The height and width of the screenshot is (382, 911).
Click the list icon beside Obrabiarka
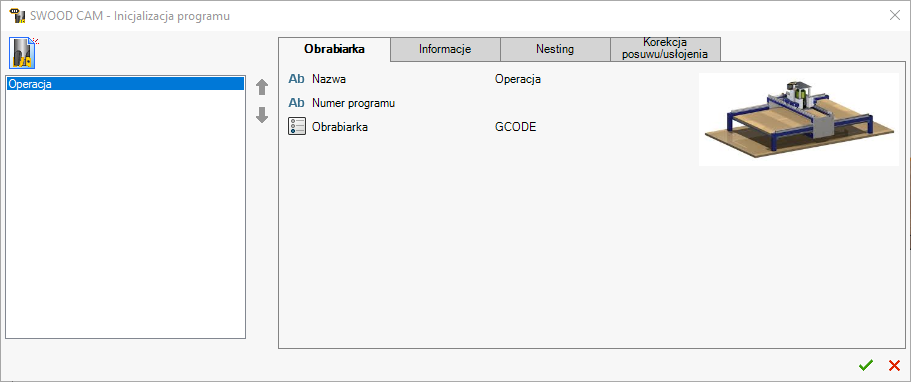pyautogui.click(x=296, y=127)
